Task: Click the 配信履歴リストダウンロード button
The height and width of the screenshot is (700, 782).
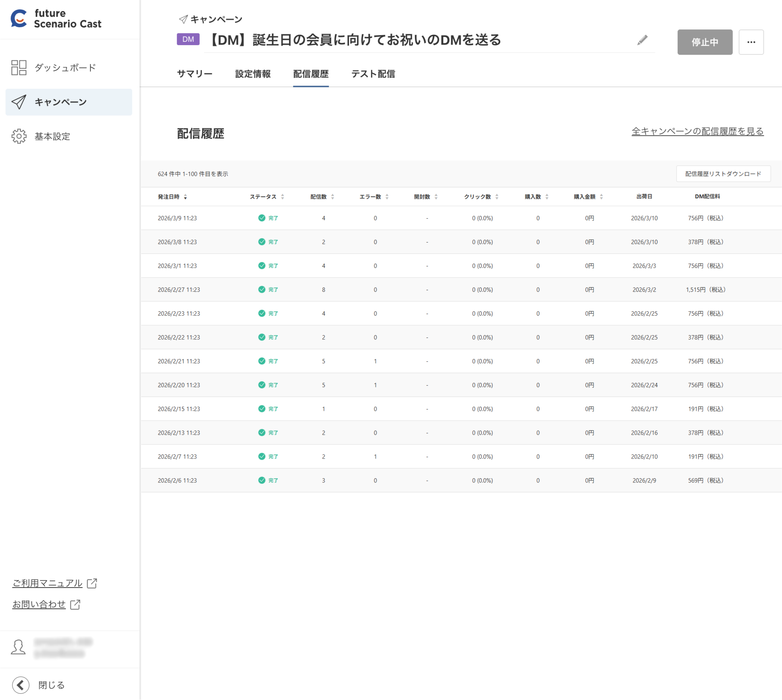Action: pyautogui.click(x=723, y=174)
